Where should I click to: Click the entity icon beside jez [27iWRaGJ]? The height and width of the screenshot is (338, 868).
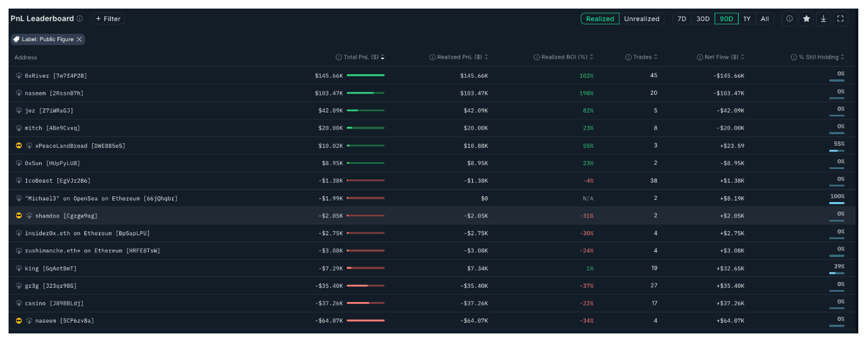pos(19,111)
